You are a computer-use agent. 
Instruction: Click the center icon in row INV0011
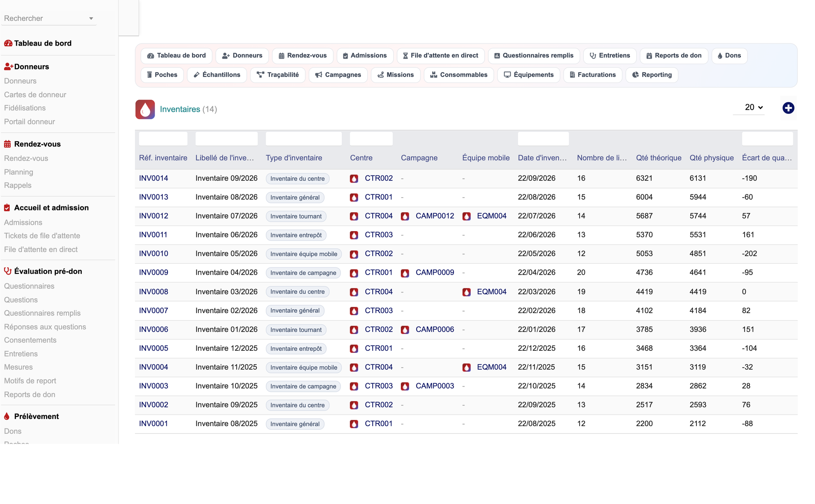pyautogui.click(x=354, y=235)
